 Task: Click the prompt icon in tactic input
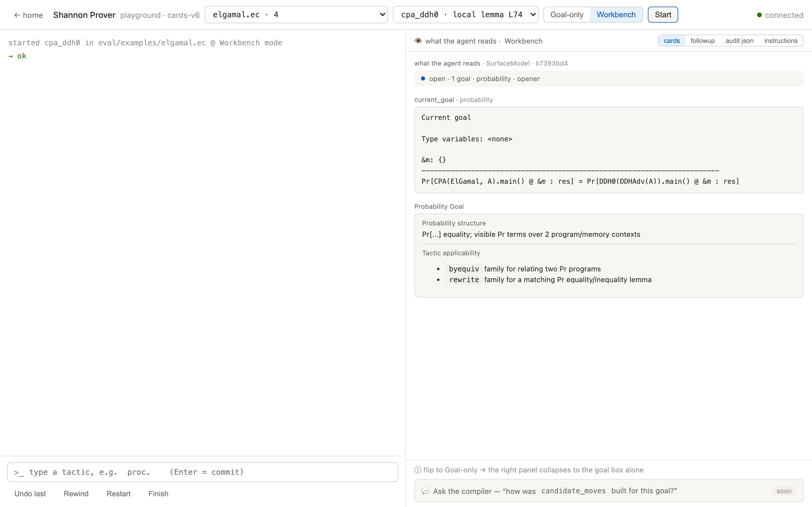click(x=19, y=472)
